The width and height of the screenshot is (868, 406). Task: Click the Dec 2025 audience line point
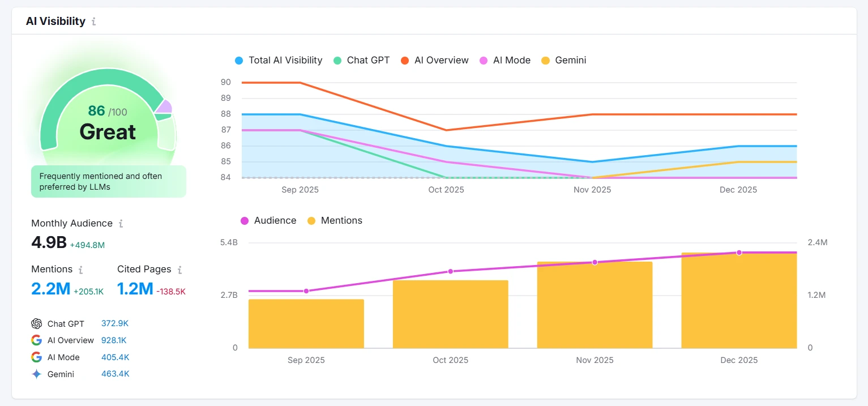pyautogui.click(x=739, y=253)
